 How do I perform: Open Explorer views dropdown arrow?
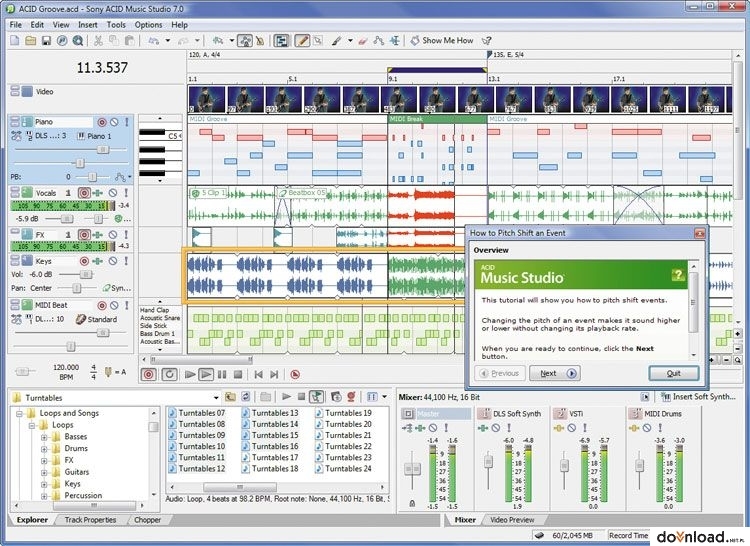coord(384,397)
